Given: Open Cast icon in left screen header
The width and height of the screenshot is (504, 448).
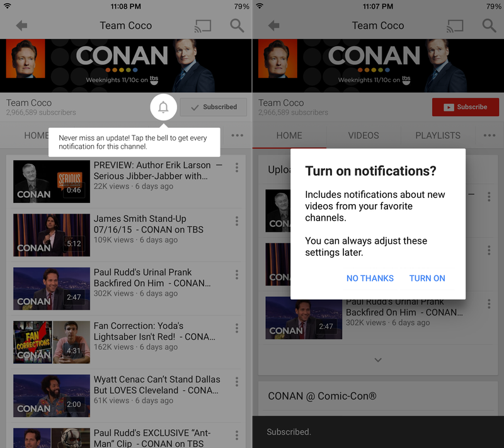Looking at the screenshot, I should click(203, 26).
